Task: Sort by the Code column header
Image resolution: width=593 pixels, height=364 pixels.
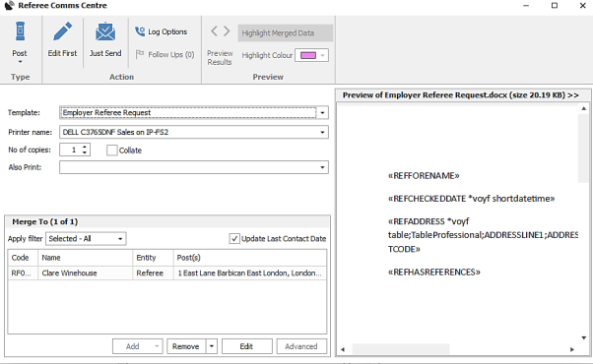Action: click(23, 258)
